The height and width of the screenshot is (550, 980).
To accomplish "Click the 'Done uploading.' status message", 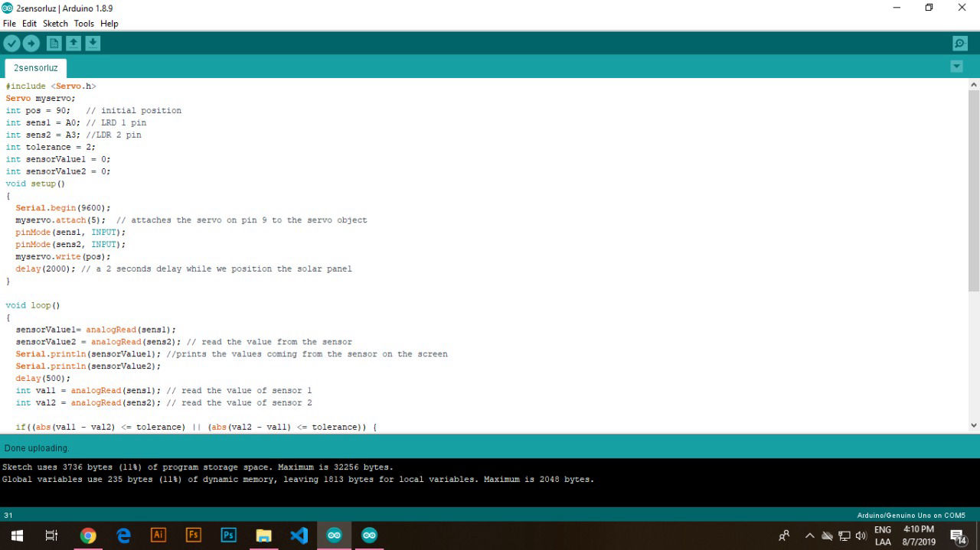I will [37, 447].
